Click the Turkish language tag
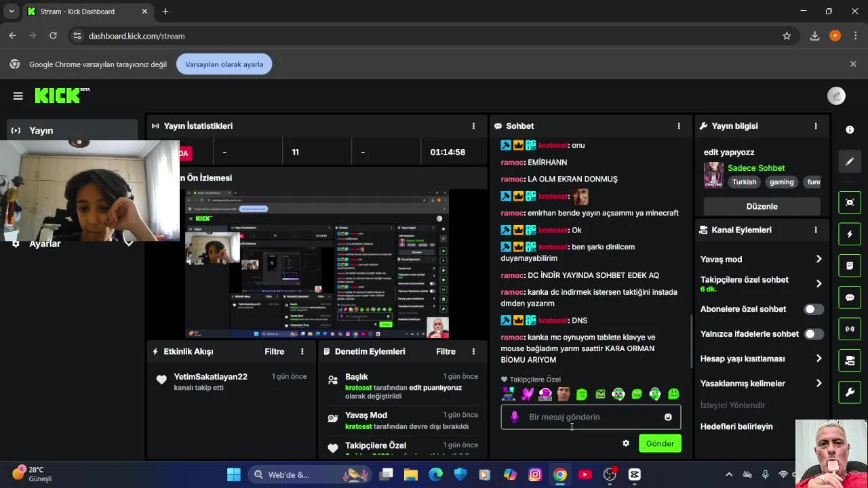Screen dimensions: 868x488 (744, 182)
